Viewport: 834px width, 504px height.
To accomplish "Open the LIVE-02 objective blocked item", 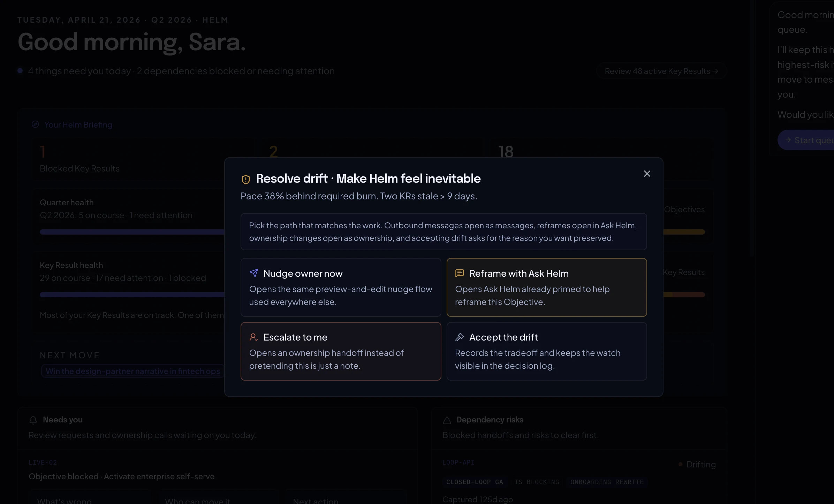I will [121, 476].
